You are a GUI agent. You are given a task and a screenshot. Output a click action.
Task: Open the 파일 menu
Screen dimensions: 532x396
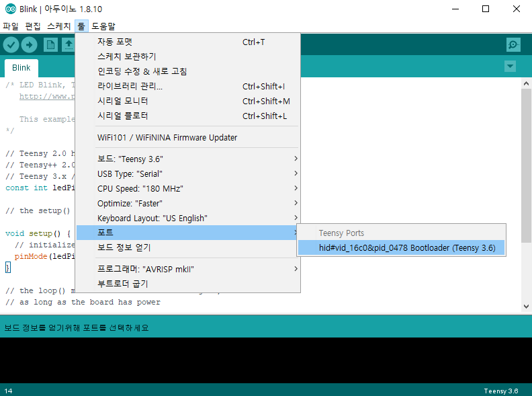point(11,26)
